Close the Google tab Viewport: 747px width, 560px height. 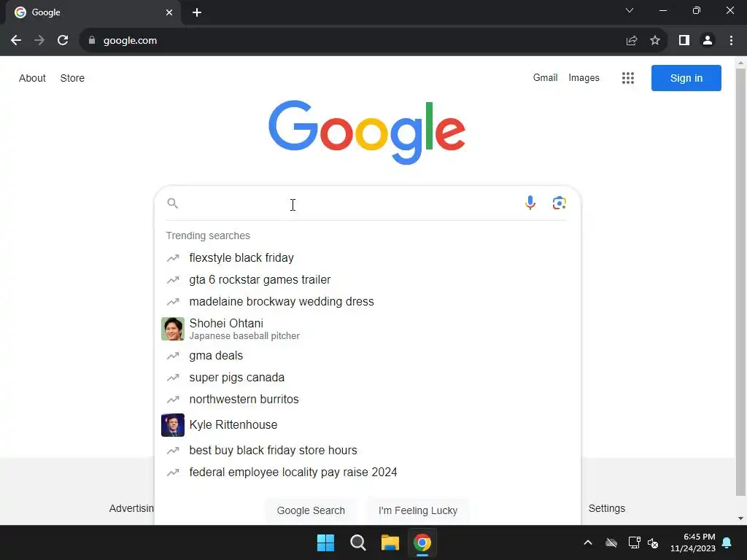[x=169, y=12]
